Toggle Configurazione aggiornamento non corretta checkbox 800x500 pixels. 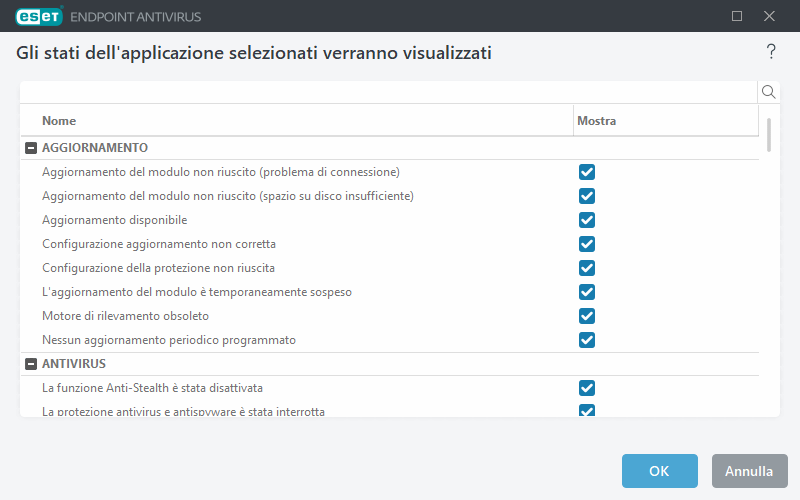pos(587,244)
